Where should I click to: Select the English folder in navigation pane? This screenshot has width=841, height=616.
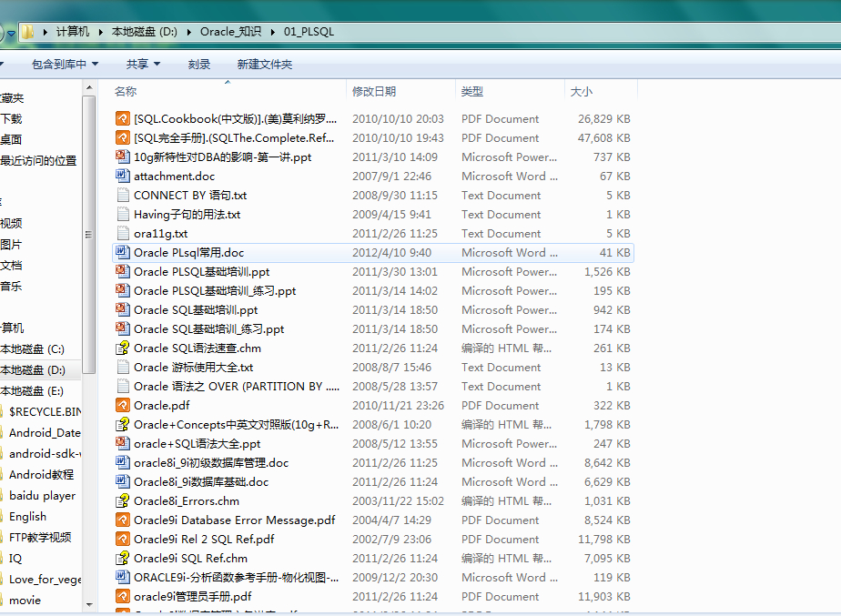27,516
